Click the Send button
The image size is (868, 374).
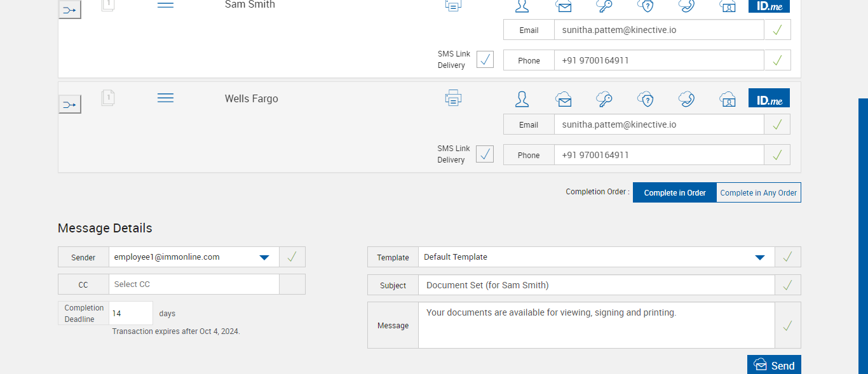[x=774, y=365]
